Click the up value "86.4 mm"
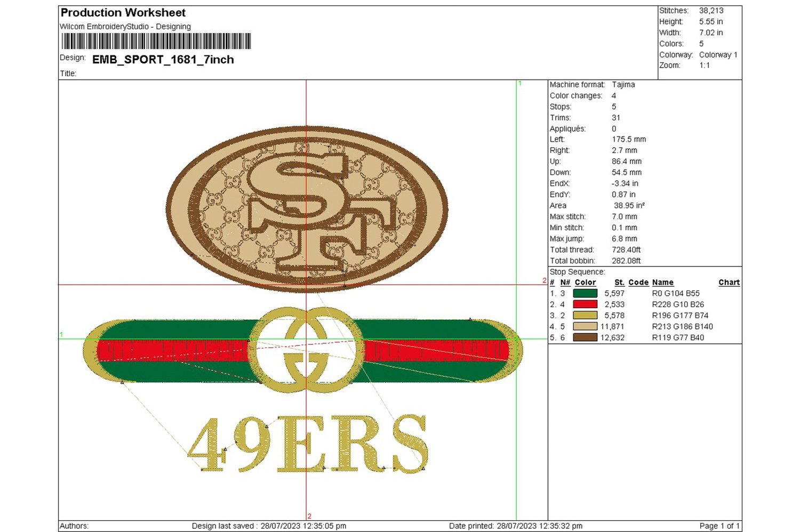The image size is (800, 532). point(627,162)
